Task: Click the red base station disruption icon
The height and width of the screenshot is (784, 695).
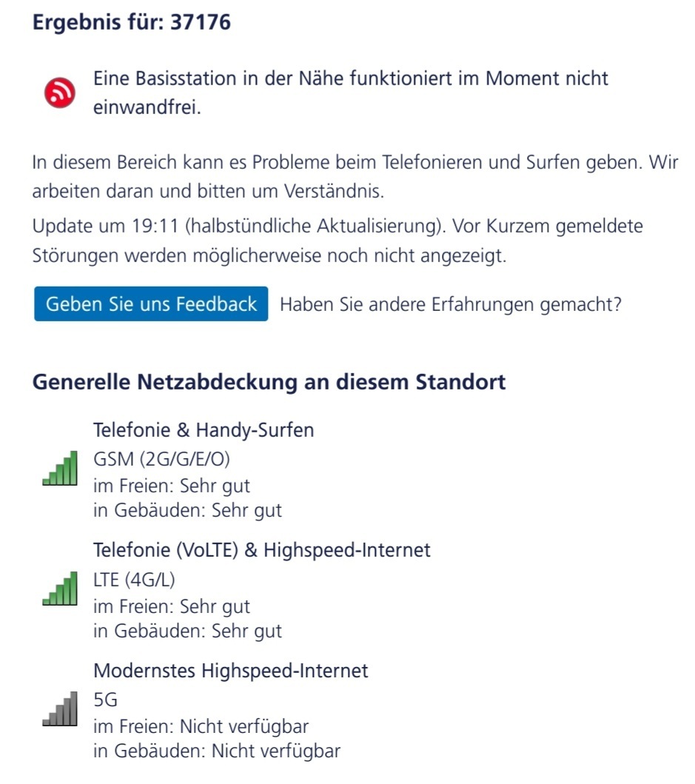Action: (60, 93)
